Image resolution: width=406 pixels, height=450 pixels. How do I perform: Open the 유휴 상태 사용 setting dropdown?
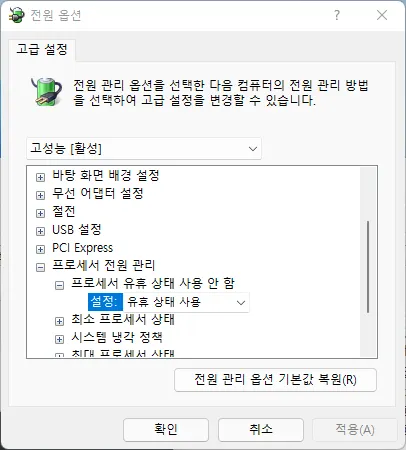186,302
